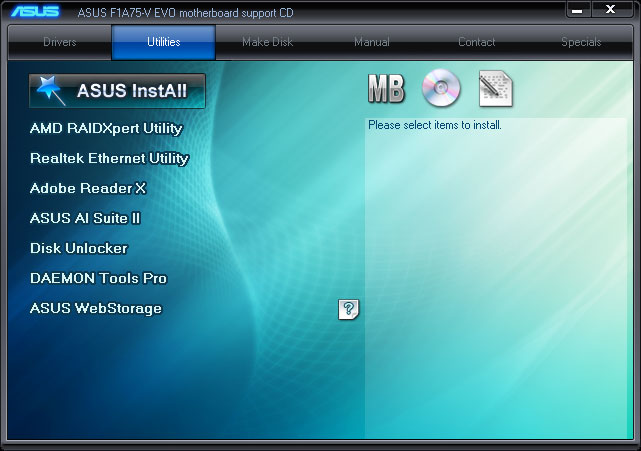
Task: Open the notepad file list icon
Action: [x=495, y=89]
